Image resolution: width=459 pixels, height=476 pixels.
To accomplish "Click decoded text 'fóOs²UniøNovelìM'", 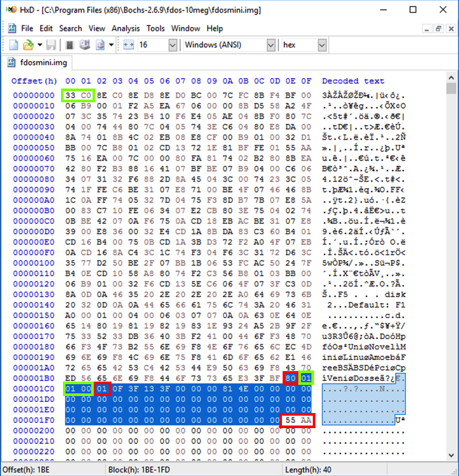I will [x=364, y=347].
